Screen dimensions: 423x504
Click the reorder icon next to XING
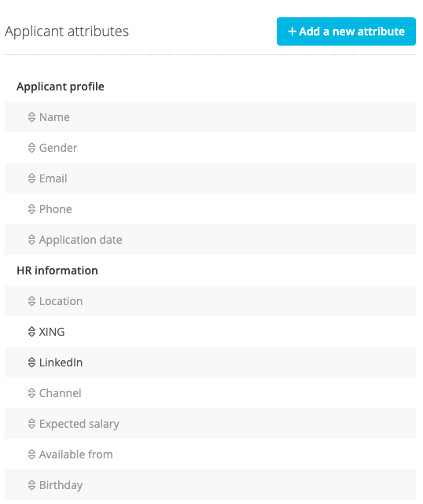31,332
